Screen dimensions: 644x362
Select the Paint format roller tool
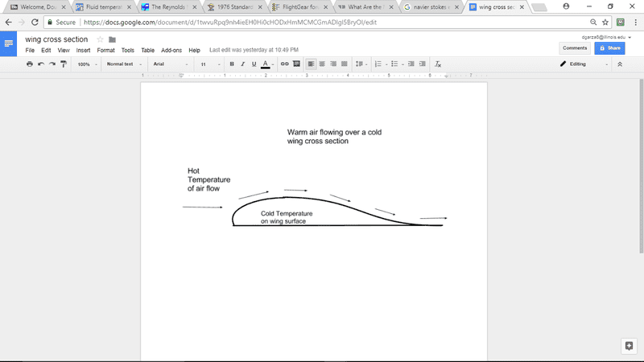click(x=64, y=64)
